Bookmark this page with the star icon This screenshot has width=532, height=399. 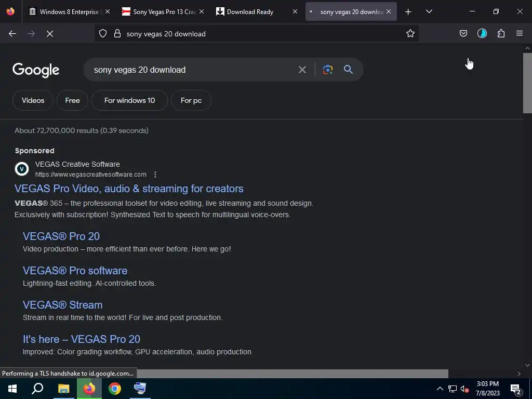[x=410, y=33]
